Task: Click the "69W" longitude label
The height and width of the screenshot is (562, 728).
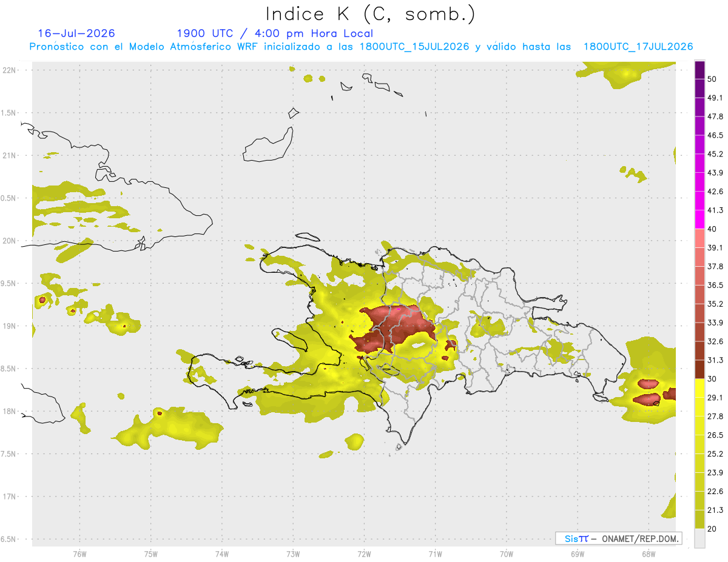Action: 578,554
